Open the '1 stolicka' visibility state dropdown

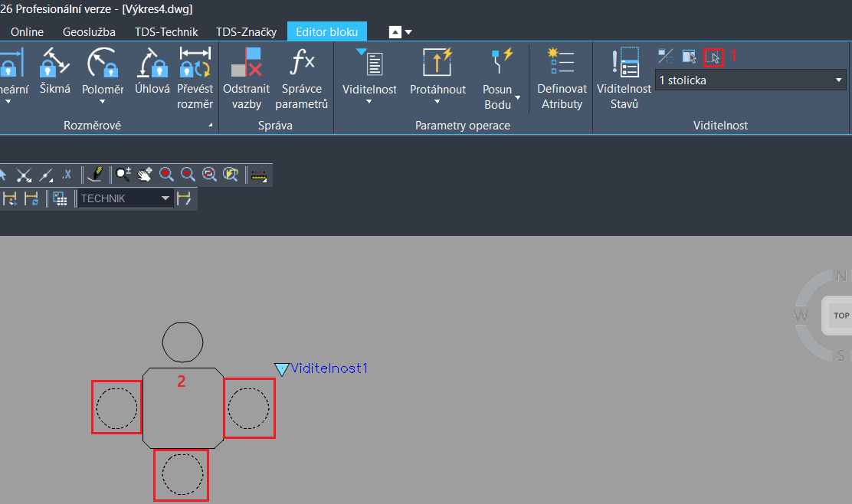pyautogui.click(x=838, y=80)
